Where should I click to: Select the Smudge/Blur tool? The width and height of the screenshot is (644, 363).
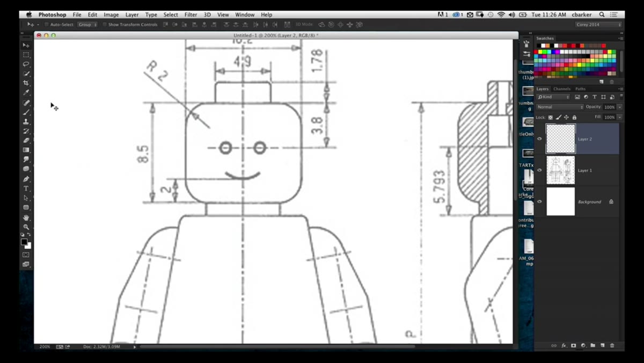point(26,160)
